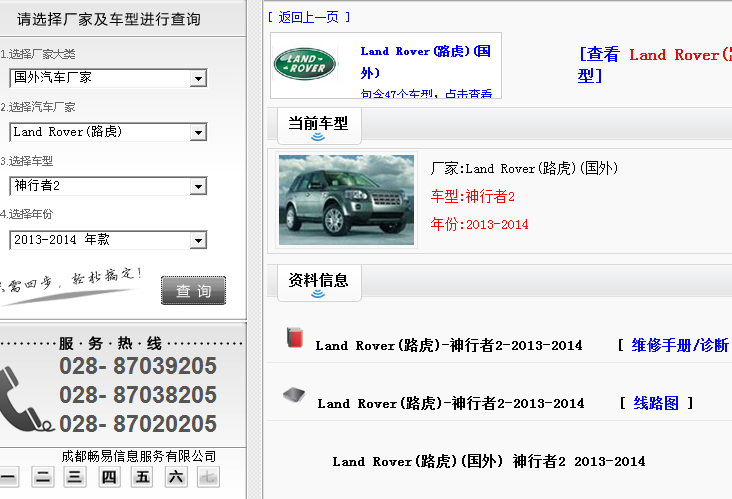Viewport: 732px width, 499px height.
Task: Click the 查询 search button
Action: [x=193, y=290]
